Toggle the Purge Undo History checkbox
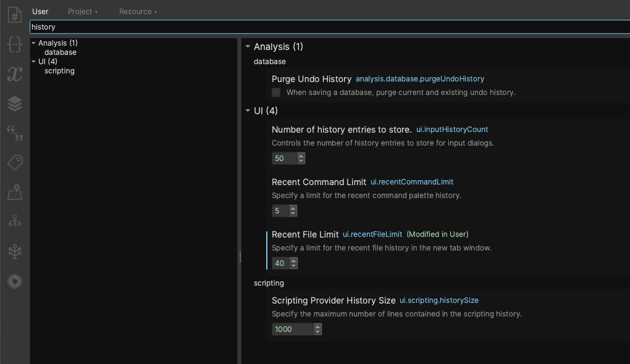The width and height of the screenshot is (630, 364). (x=276, y=92)
